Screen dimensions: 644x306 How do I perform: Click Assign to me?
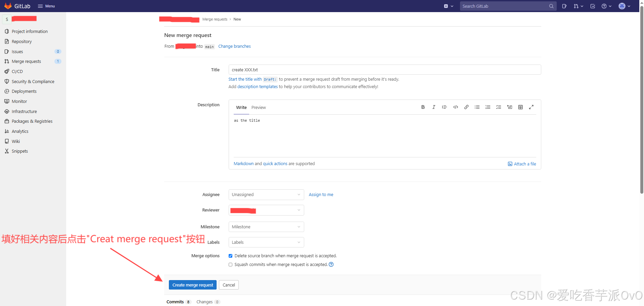pos(321,195)
